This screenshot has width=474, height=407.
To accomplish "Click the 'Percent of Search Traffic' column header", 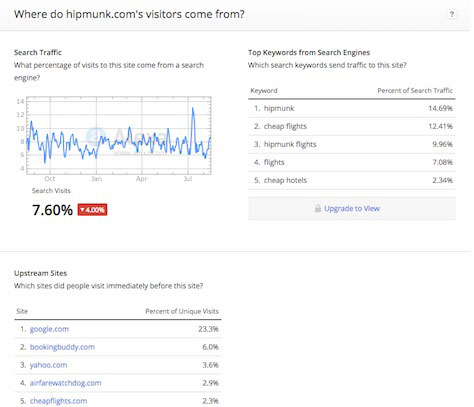I will click(x=415, y=91).
